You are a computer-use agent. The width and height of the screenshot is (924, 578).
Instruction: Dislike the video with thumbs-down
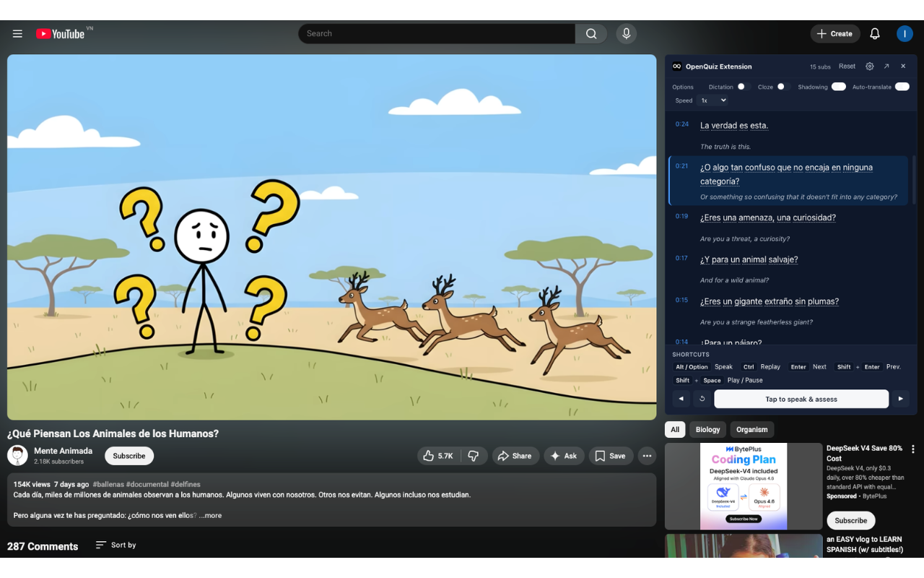(x=474, y=456)
